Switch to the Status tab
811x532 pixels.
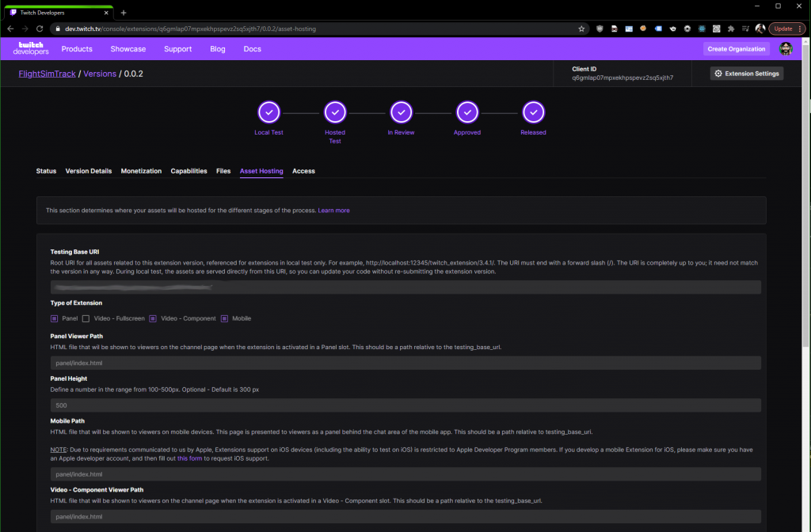pos(46,171)
